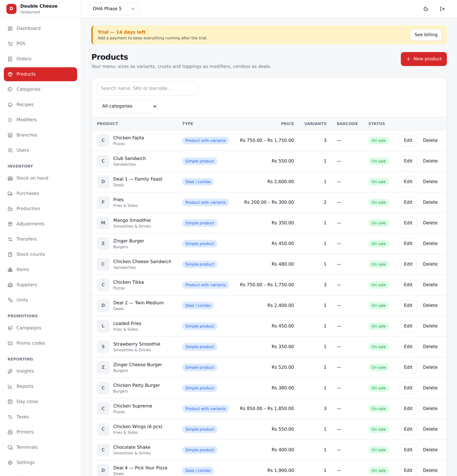
Task: Go to the Products menu item
Action: click(x=40, y=74)
